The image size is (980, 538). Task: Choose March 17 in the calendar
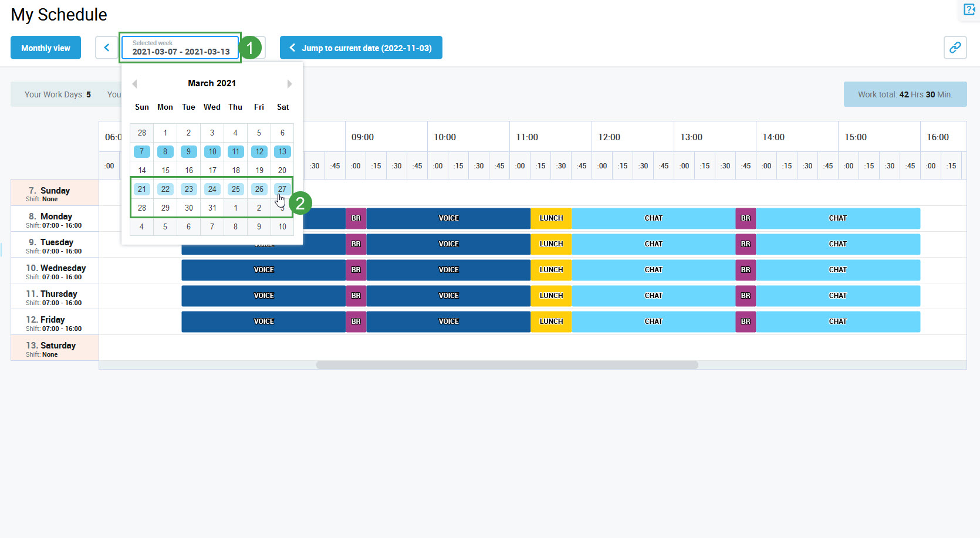212,170
